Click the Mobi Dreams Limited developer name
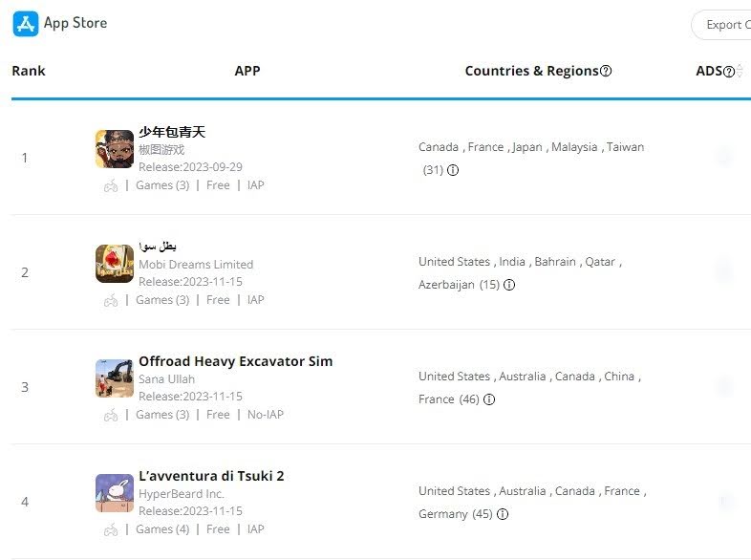The image size is (751, 560). [x=196, y=264]
